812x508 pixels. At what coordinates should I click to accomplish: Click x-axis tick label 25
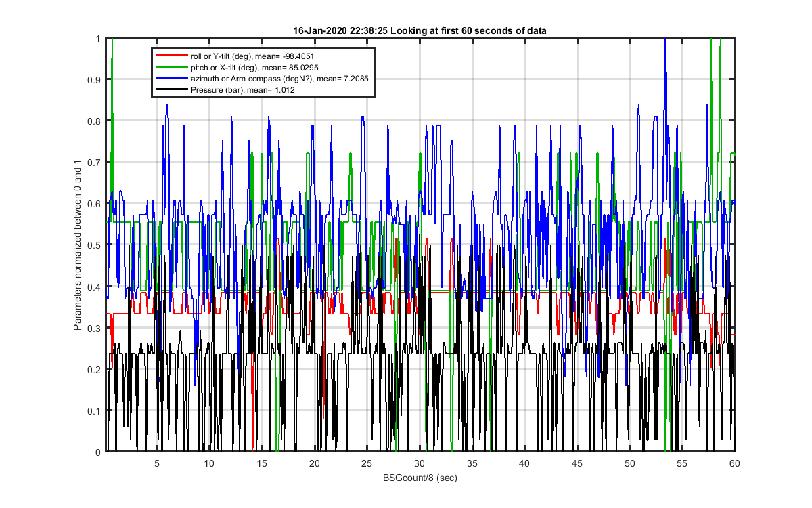367,463
